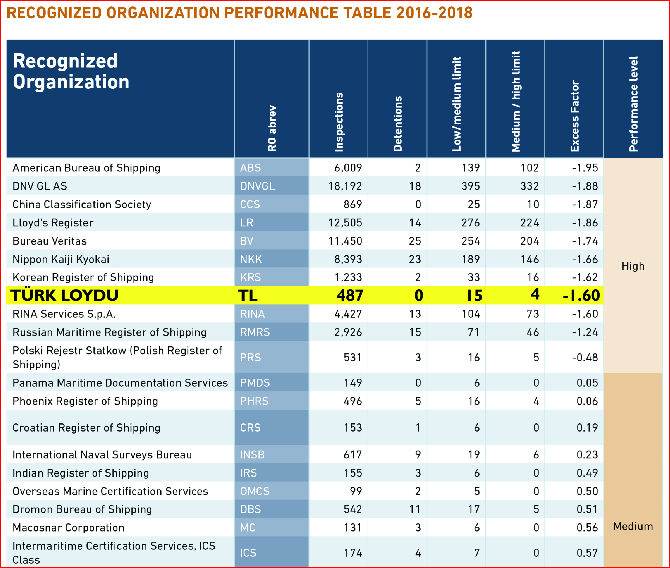The height and width of the screenshot is (568, 670).
Task: Click 'Russian Maritime Register of Shipping' name
Action: pyautogui.click(x=109, y=332)
